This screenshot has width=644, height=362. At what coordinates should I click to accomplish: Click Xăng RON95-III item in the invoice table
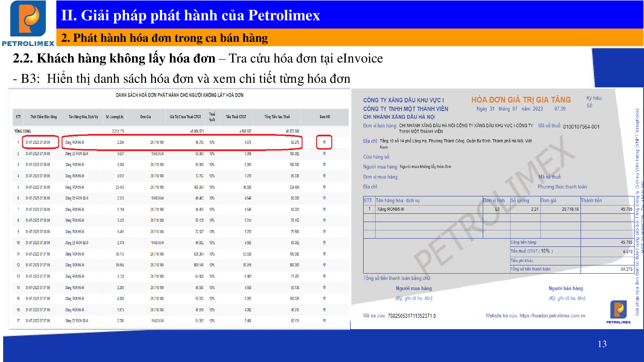click(x=390, y=209)
